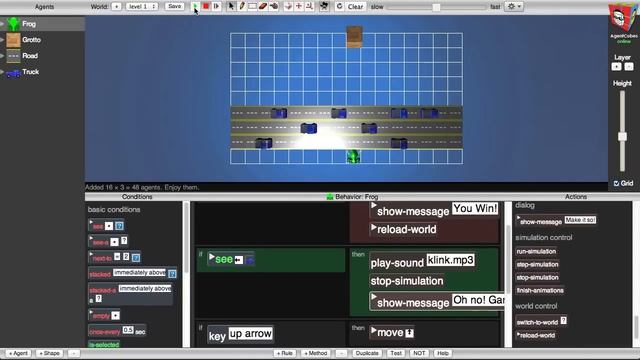The width and height of the screenshot is (640, 360).
Task: Expand the Grotto agent shapes
Action: (2, 40)
